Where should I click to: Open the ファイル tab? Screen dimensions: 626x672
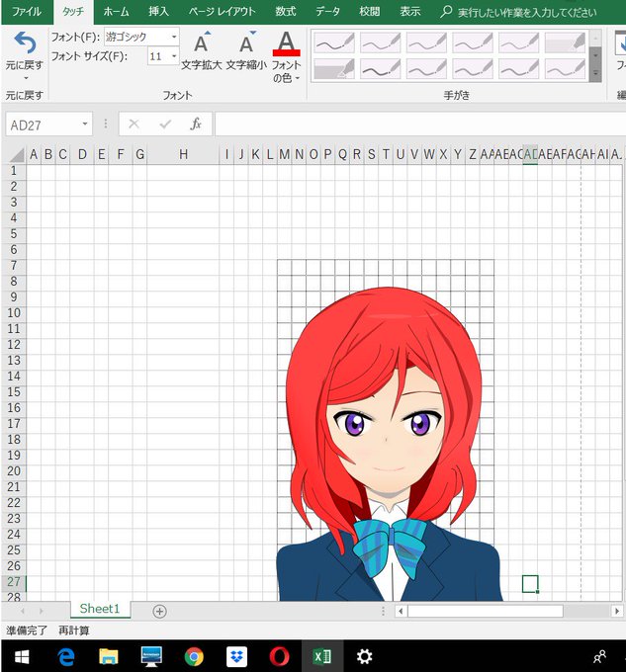(x=27, y=12)
